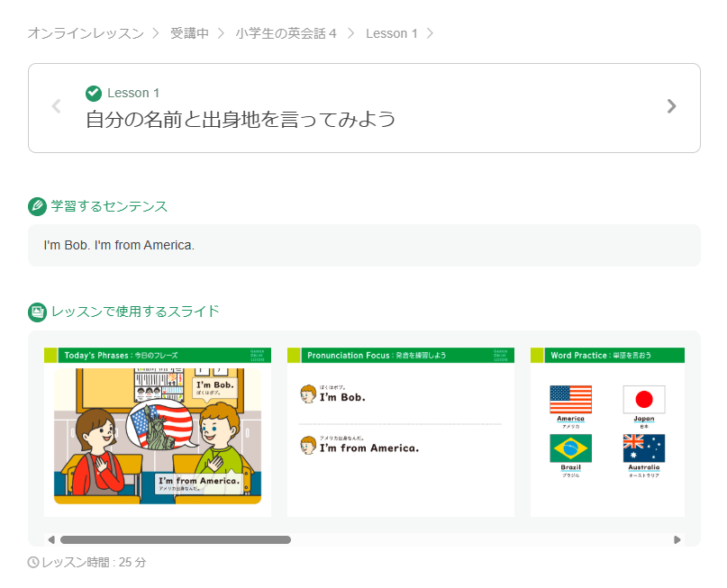Click the green Lesson 1 completion checkmark

coord(94,93)
